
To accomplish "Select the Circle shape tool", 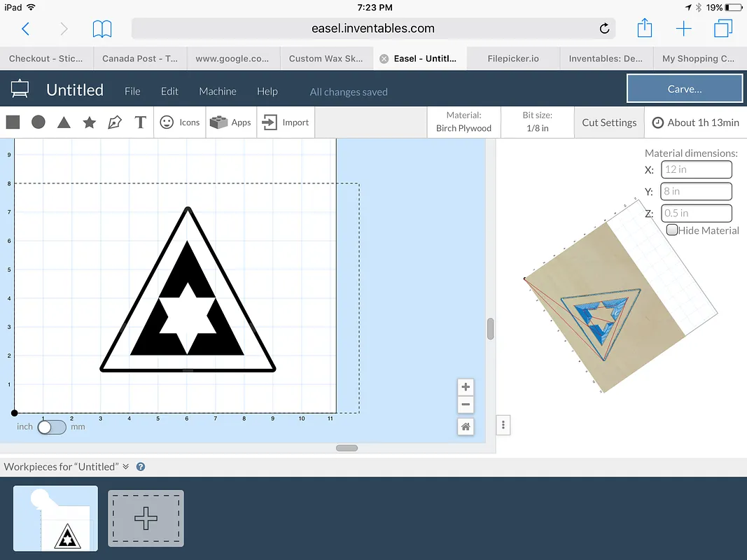I will pos(39,122).
